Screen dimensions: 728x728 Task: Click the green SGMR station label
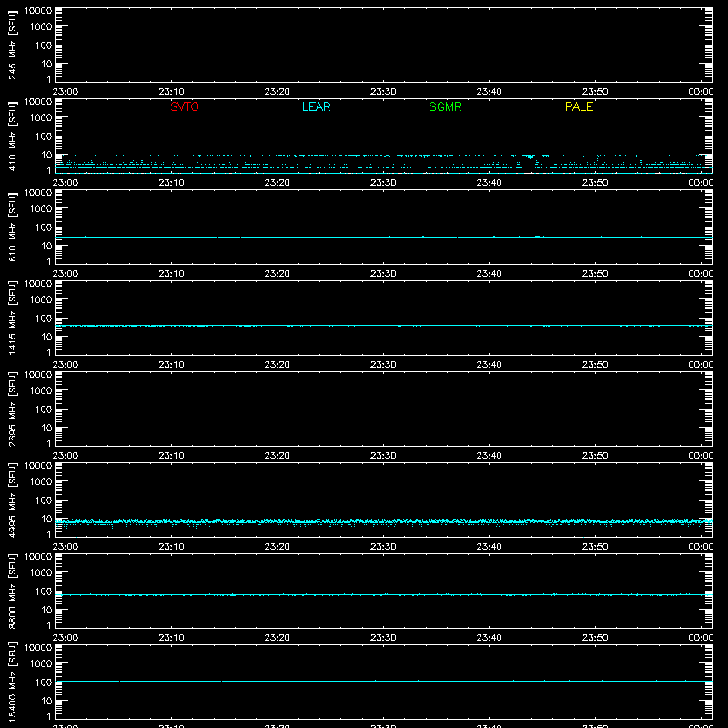(445, 106)
